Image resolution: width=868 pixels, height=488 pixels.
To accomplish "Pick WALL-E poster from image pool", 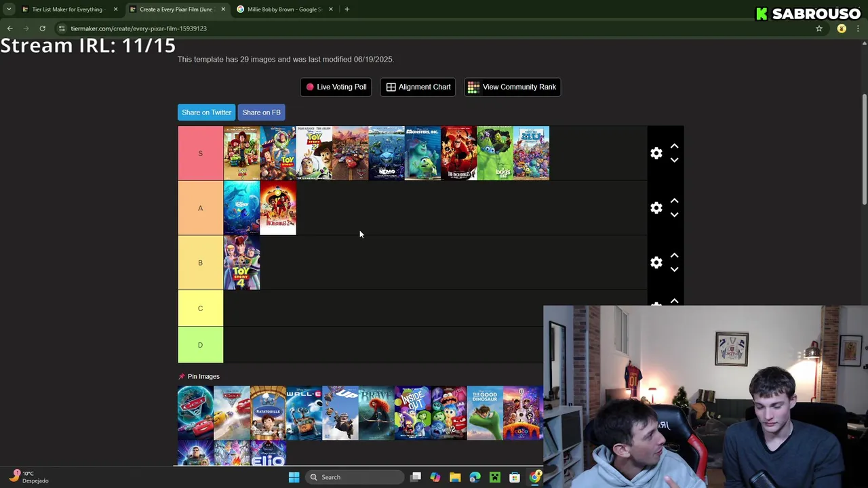I will [304, 413].
